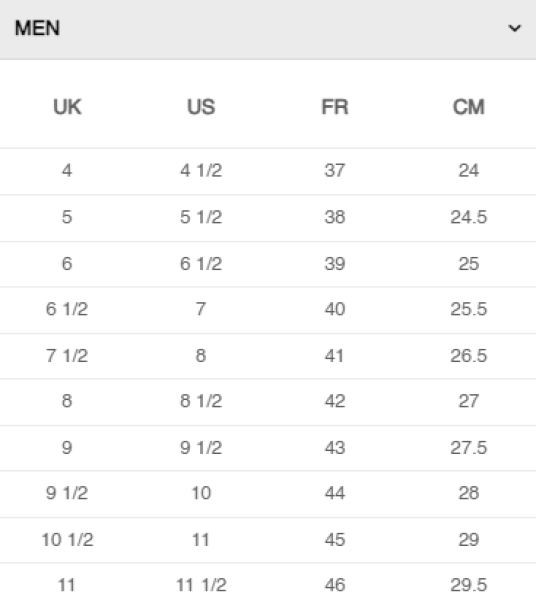Select the 25.5 CM cell

tap(469, 309)
